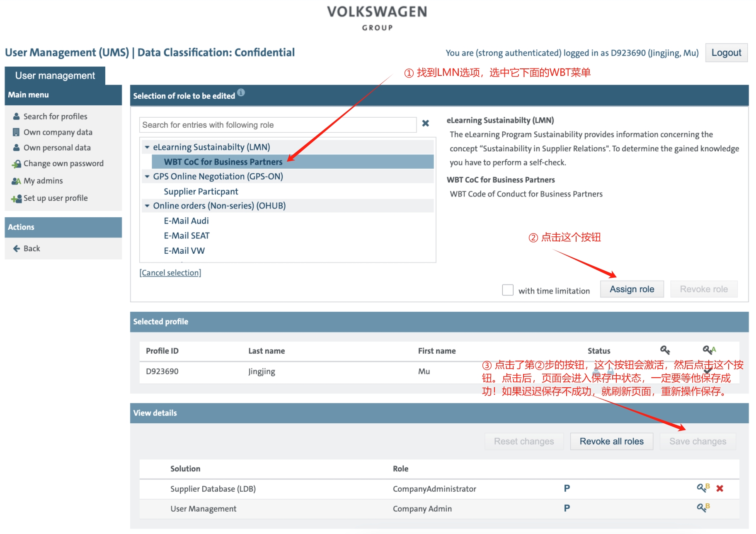Click the Supplier Database (LDB) solution cell
This screenshot has width=756, height=534.
click(x=213, y=489)
